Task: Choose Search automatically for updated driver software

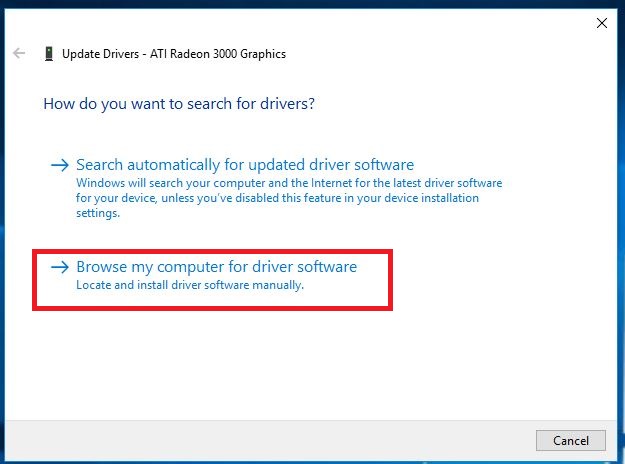Action: pos(245,165)
